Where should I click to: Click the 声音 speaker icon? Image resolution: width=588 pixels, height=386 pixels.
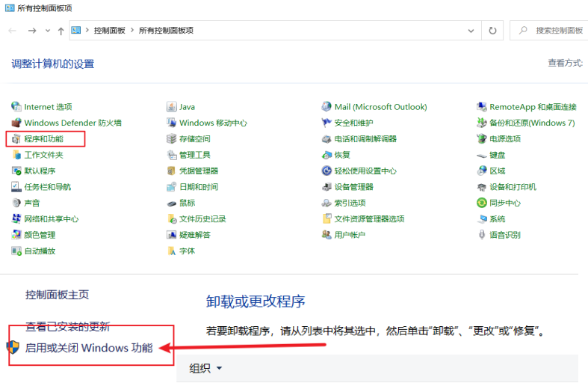click(x=16, y=203)
